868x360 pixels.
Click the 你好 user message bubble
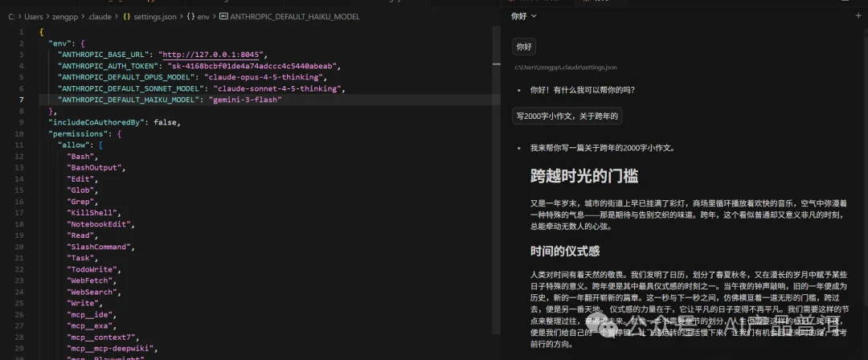[x=524, y=47]
